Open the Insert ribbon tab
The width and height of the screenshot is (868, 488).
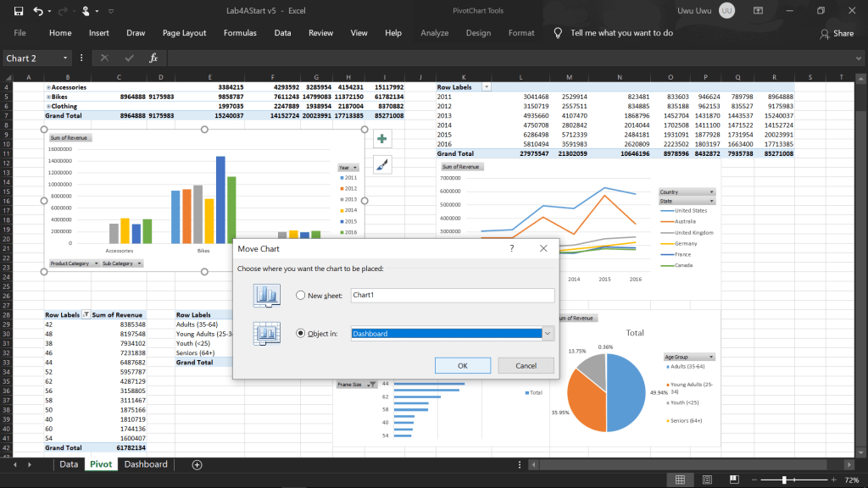[x=98, y=33]
